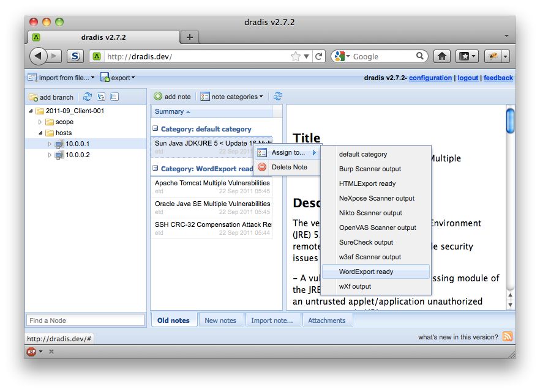Screen dimensions: 540x392
Task: Refresh the node tree
Action: (87, 97)
